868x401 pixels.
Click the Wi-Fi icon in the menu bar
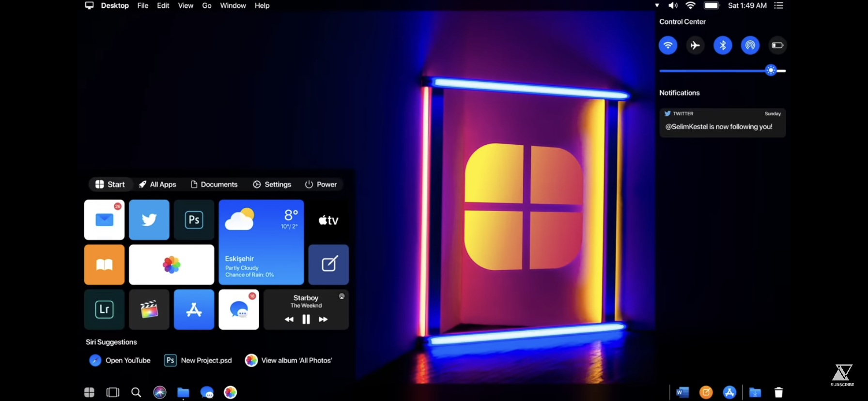click(x=691, y=5)
